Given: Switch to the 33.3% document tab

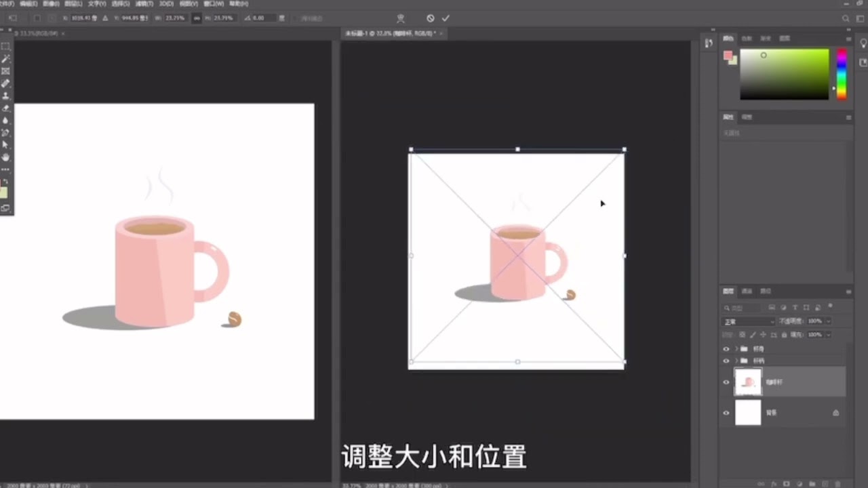Looking at the screenshot, I should pos(37,33).
